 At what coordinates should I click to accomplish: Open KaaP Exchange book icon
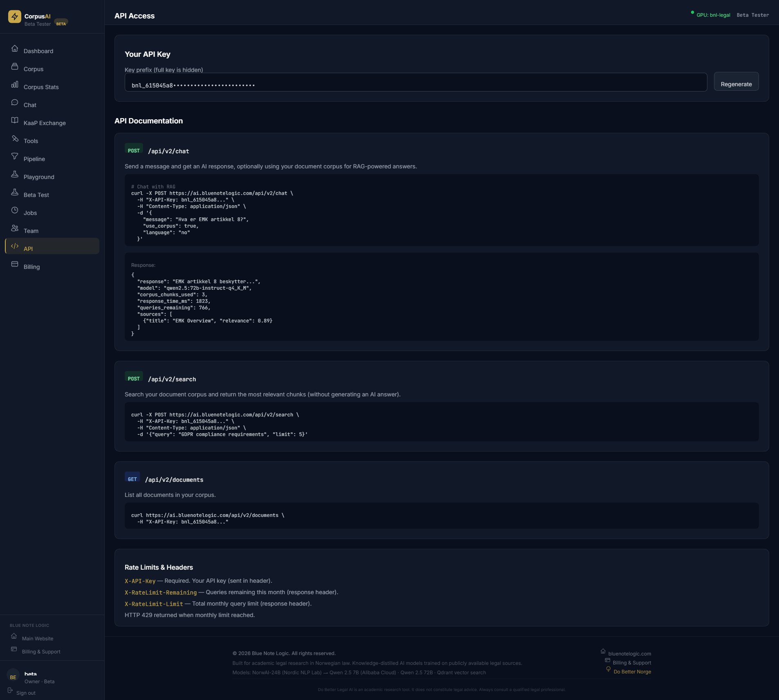[x=15, y=121]
